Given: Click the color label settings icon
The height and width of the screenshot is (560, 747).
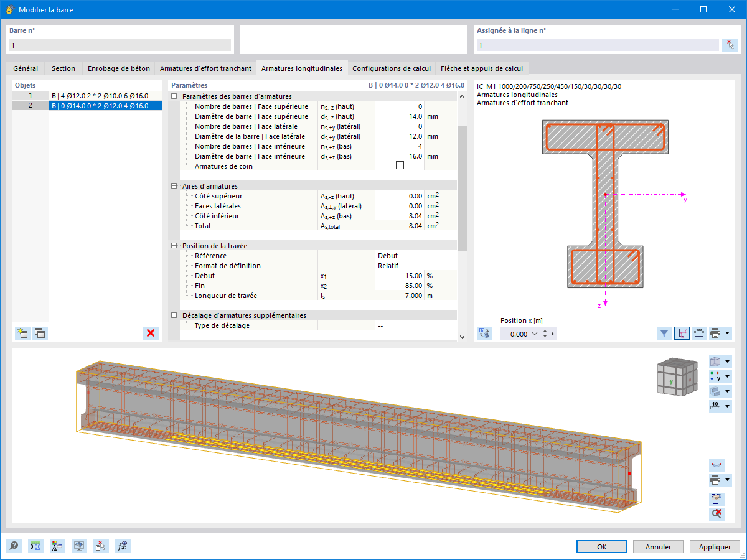Looking at the screenshot, I should coord(57,546).
